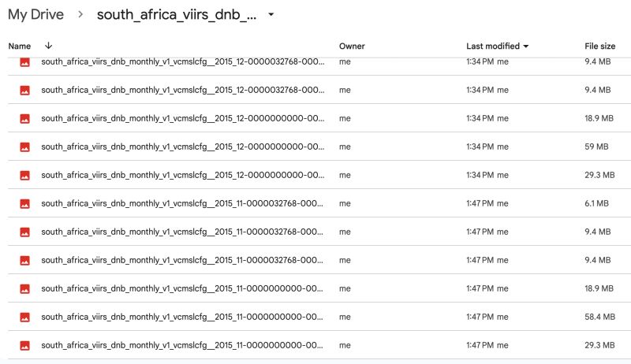Click the 29.3 MB size in the 2015_12 row
Screen dimensions: 631x364
point(599,175)
